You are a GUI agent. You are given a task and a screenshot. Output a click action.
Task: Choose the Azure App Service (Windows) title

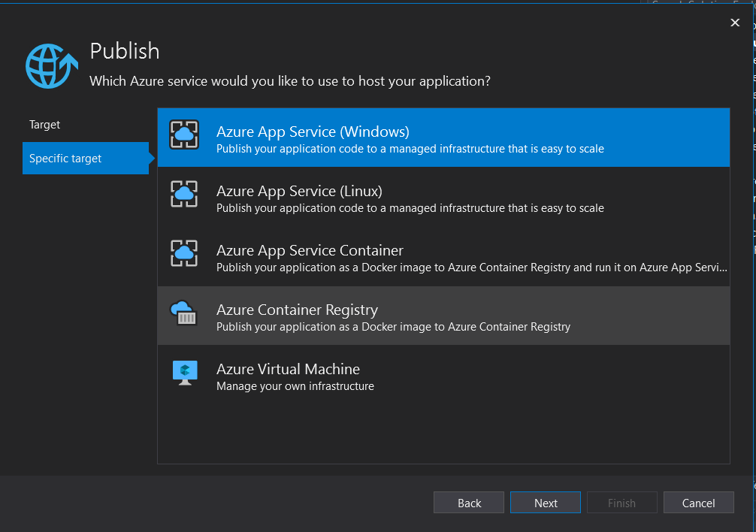[313, 131]
